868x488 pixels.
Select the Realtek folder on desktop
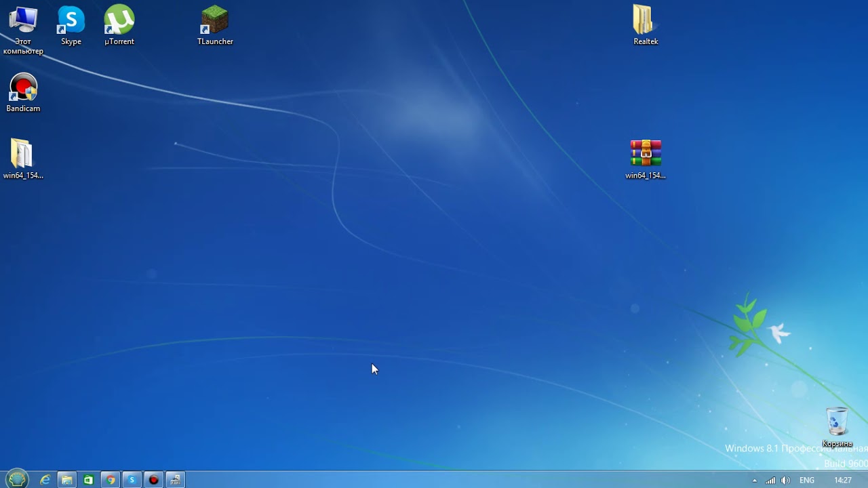point(646,26)
